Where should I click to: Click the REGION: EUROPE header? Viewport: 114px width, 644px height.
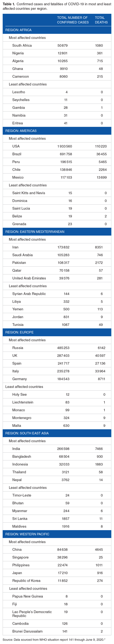[x=57, y=332]
